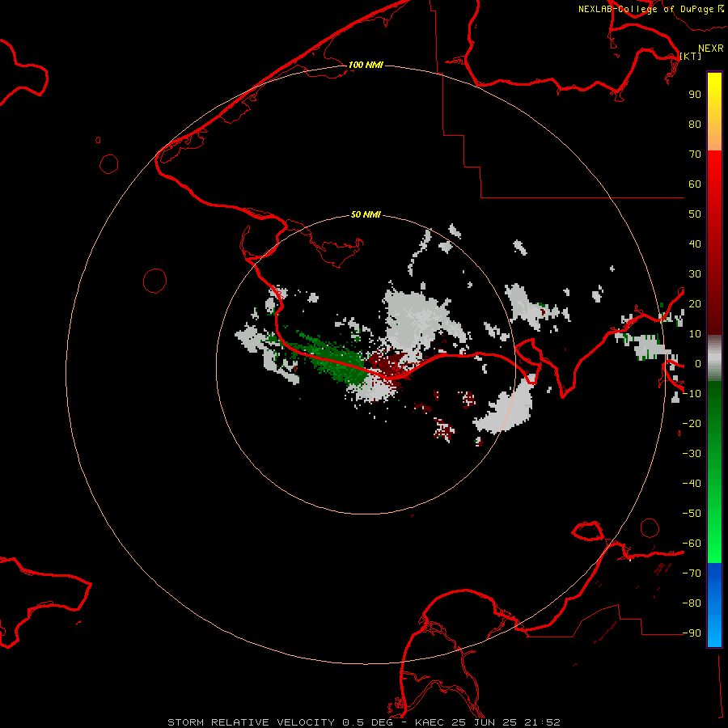Click the 50 NMI range ring label
The height and width of the screenshot is (728, 728).
pyautogui.click(x=366, y=214)
